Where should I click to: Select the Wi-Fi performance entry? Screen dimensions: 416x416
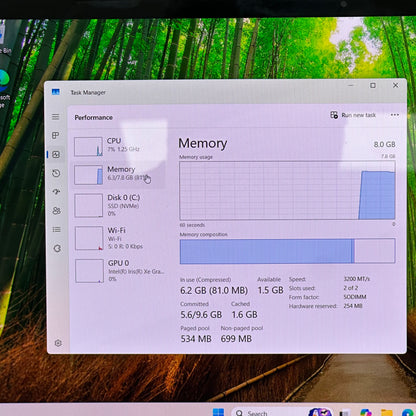coord(119,238)
